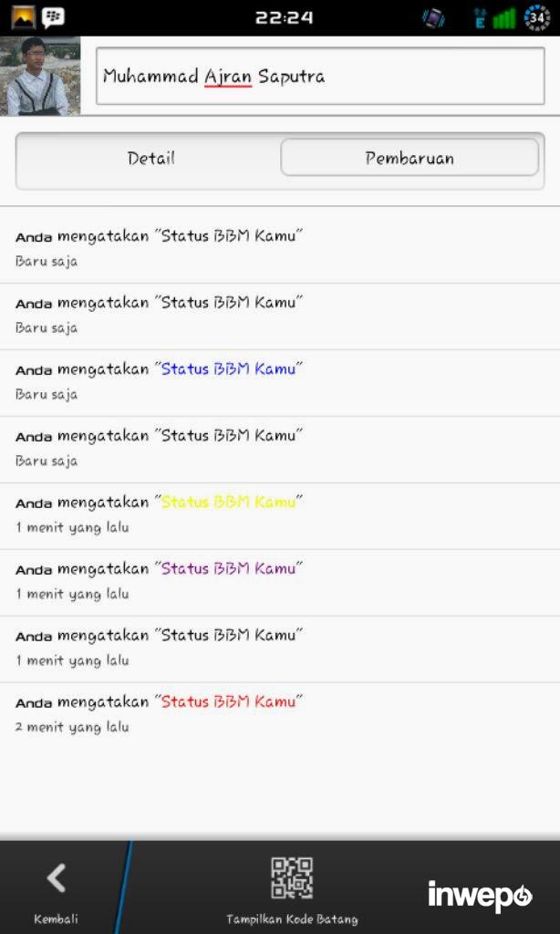Tap the green signal strength icon

point(503,17)
